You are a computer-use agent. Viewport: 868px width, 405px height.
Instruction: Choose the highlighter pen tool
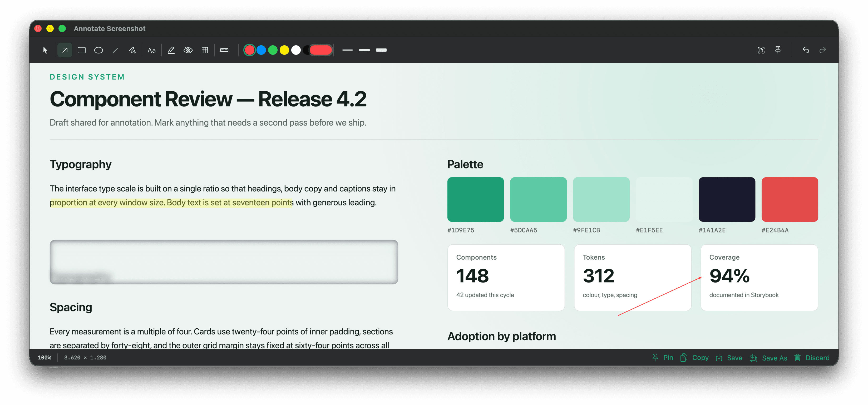point(171,50)
